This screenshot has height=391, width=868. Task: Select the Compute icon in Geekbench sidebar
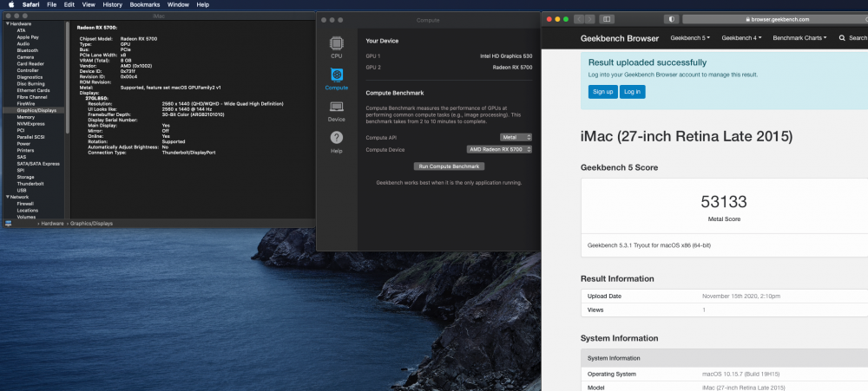point(336,75)
